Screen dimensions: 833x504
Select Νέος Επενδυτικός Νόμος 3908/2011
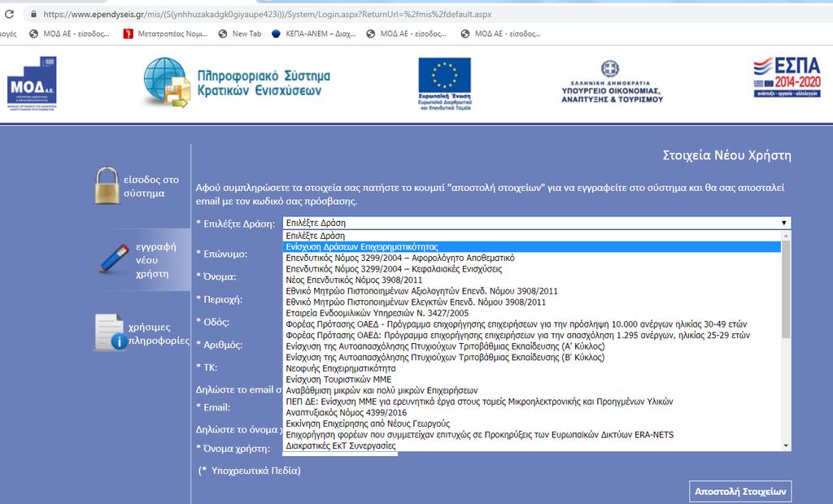tap(532, 280)
